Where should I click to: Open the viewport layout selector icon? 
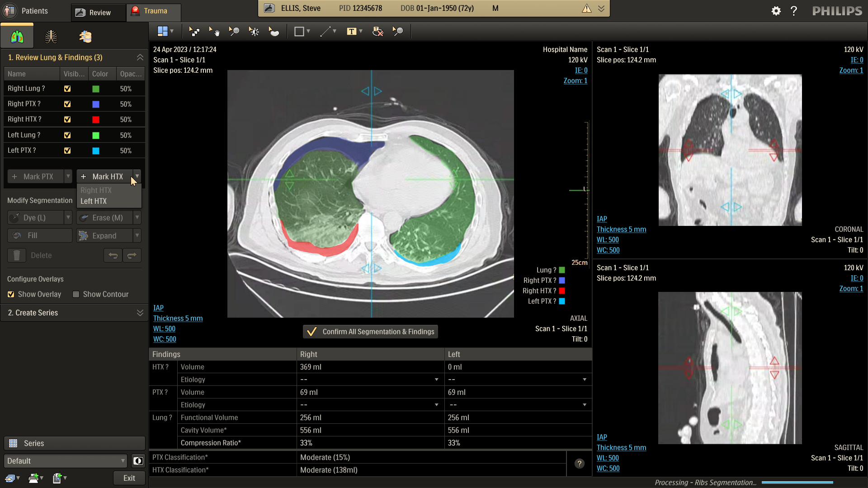point(163,32)
